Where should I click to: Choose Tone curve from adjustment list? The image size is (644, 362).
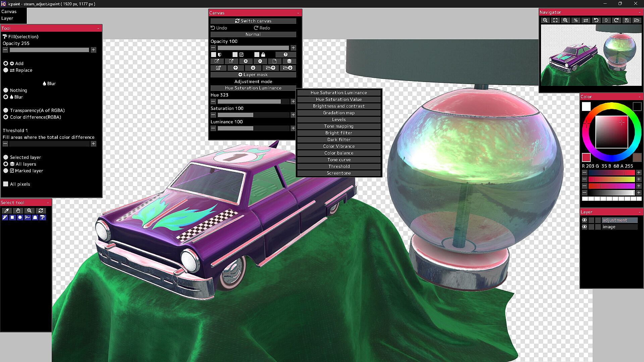tap(338, 160)
